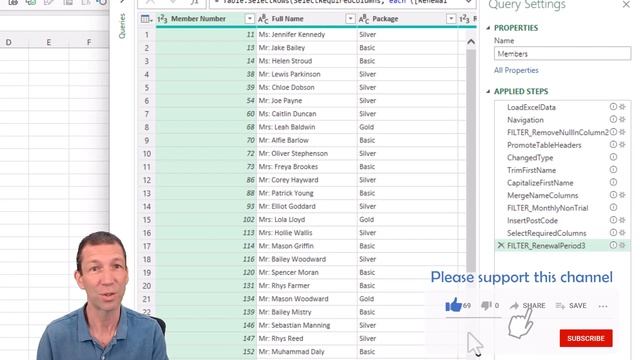Open settings gear for MergeNameColumns step
The height and width of the screenshot is (360, 640).
(622, 195)
